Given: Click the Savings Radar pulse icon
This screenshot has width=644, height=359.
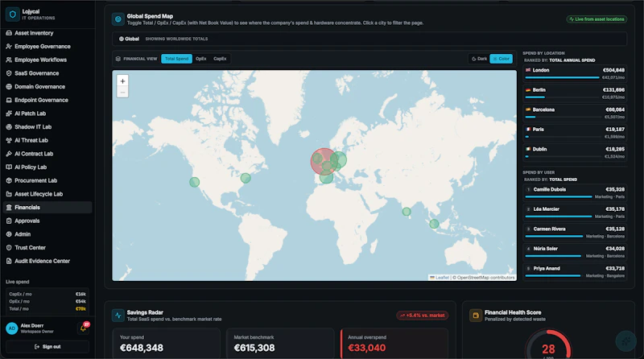Looking at the screenshot, I should (x=118, y=316).
